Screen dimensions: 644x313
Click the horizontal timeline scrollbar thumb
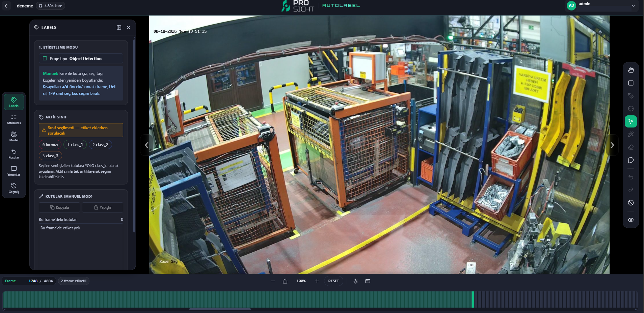(220, 309)
